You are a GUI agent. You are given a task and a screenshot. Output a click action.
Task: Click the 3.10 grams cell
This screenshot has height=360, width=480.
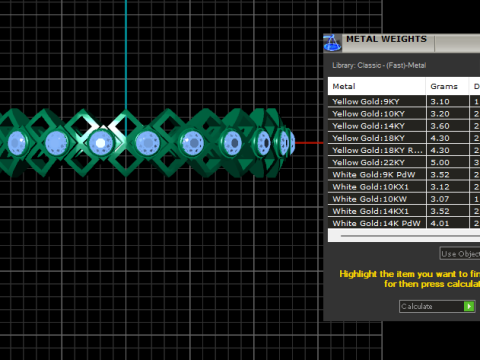[447, 101]
